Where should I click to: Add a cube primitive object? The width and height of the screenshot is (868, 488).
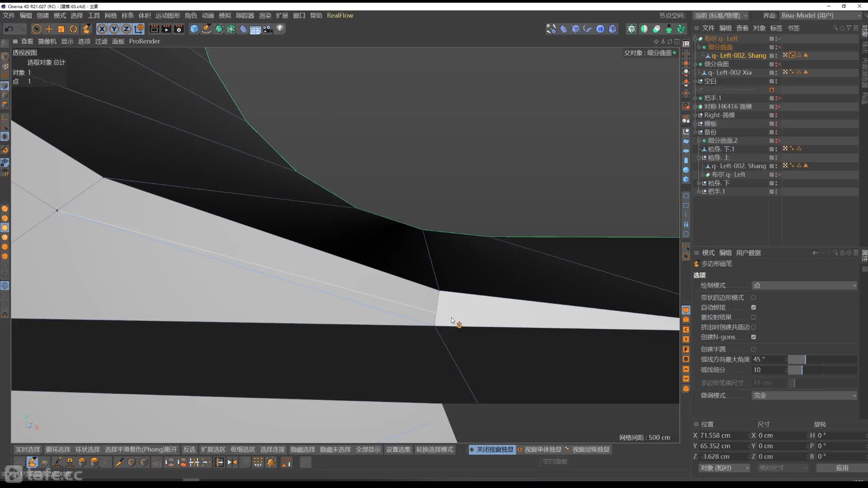[194, 29]
